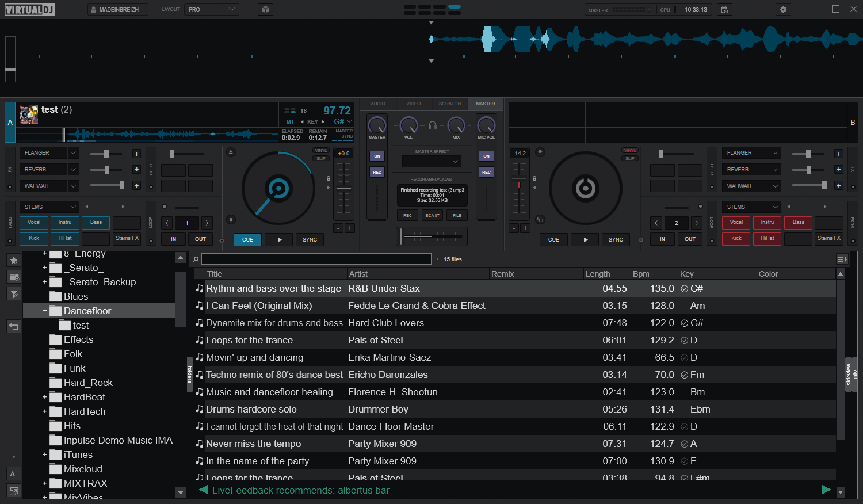Open the STEMS pads dropdown on deck A
Viewport: 863px width, 504px height.
(49, 207)
